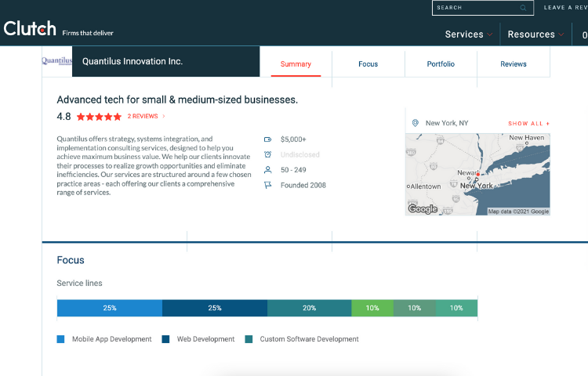Click the Web Development legend label
Image resolution: width=588 pixels, height=376 pixels.
205,339
